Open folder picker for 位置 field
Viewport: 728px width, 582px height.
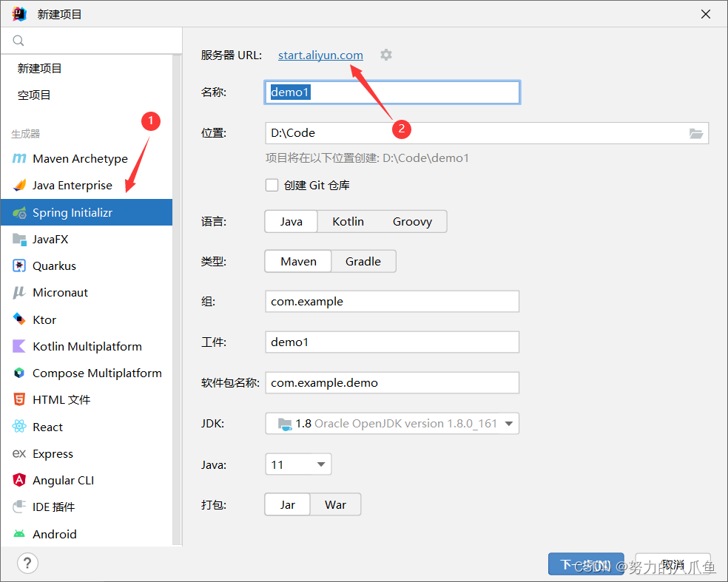tap(695, 132)
